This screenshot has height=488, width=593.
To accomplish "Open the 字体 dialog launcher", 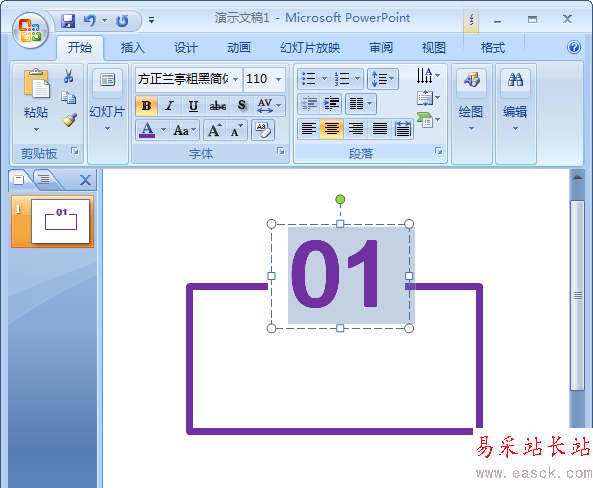I will [x=281, y=151].
